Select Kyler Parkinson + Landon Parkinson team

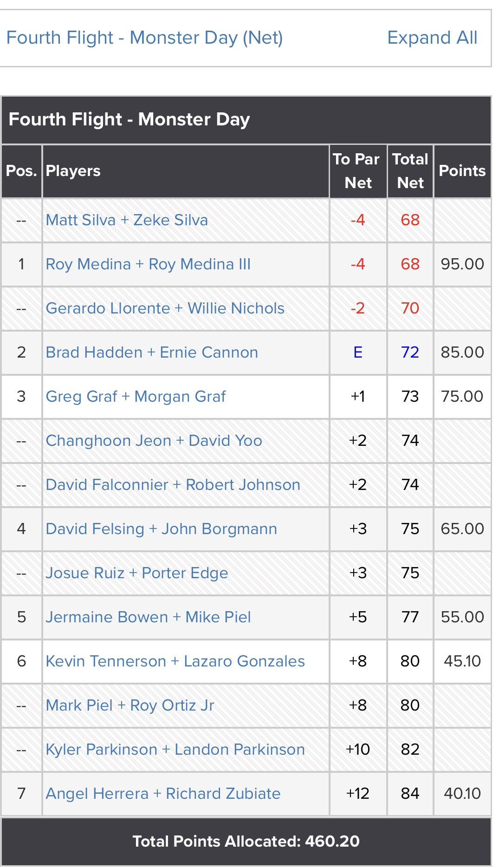(175, 749)
